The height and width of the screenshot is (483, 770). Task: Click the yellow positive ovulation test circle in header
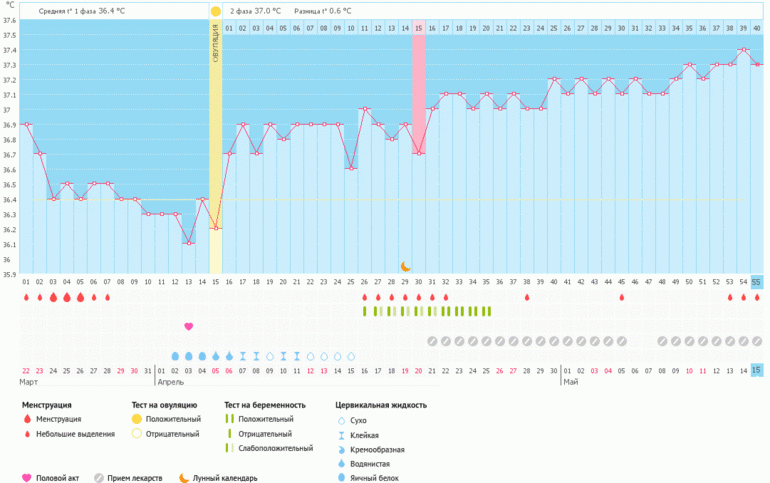216,11
